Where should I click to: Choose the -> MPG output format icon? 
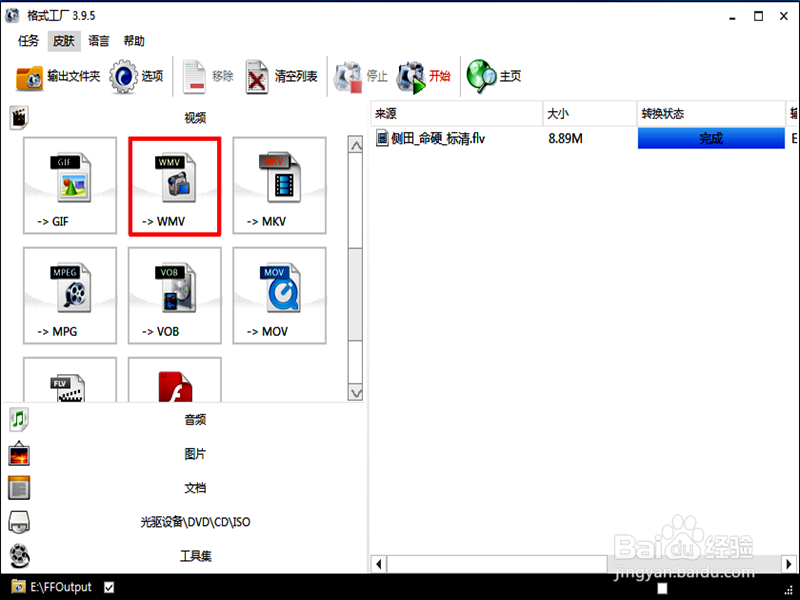click(70, 295)
